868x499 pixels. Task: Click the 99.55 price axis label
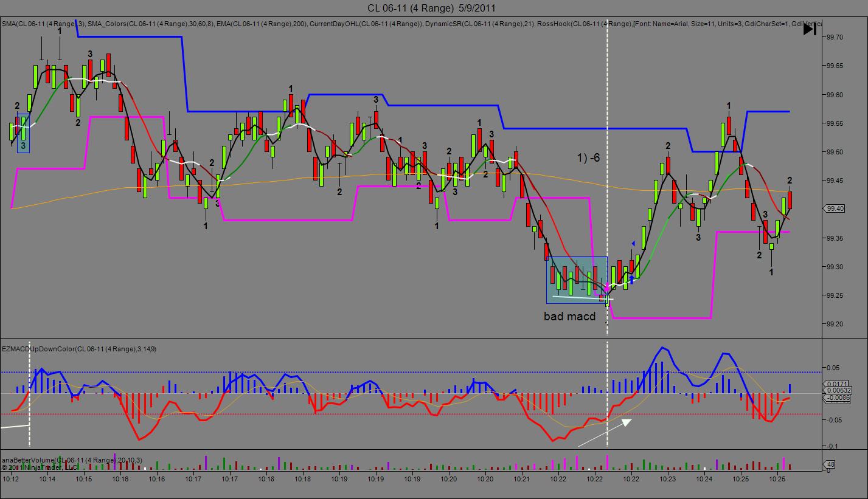835,123
